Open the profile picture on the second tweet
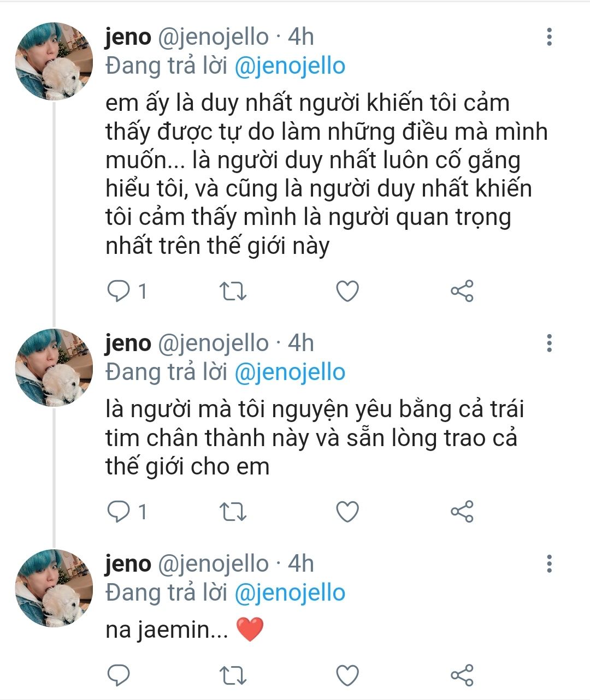The image size is (590, 700). tap(54, 367)
